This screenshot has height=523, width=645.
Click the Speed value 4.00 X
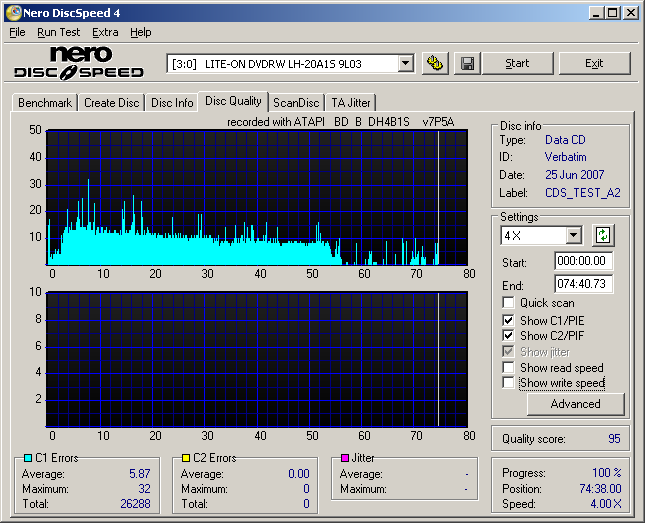click(x=606, y=504)
